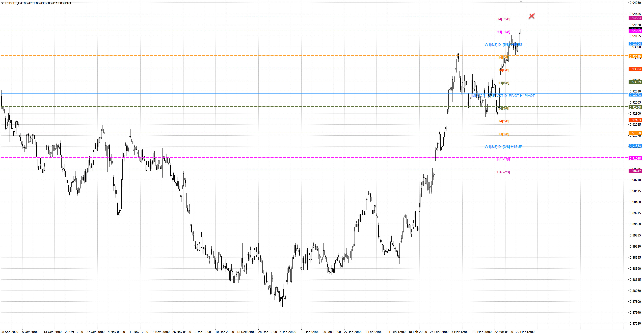Click the red X marker on chart
This screenshot has width=644, height=335.
pos(531,16)
